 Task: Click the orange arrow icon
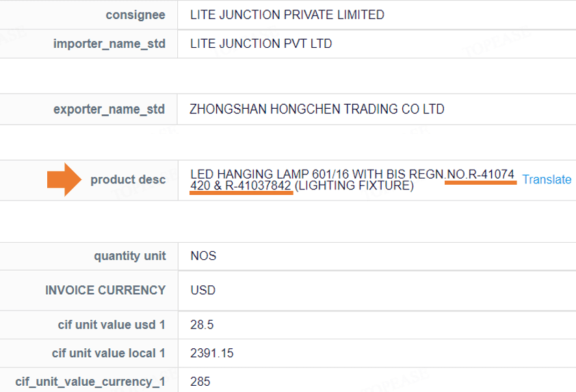point(65,180)
